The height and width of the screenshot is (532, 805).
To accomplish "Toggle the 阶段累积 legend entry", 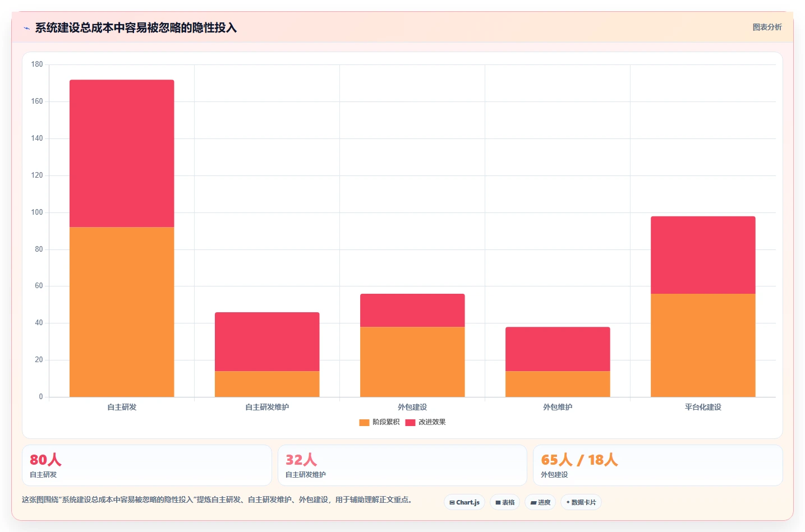I will click(380, 422).
